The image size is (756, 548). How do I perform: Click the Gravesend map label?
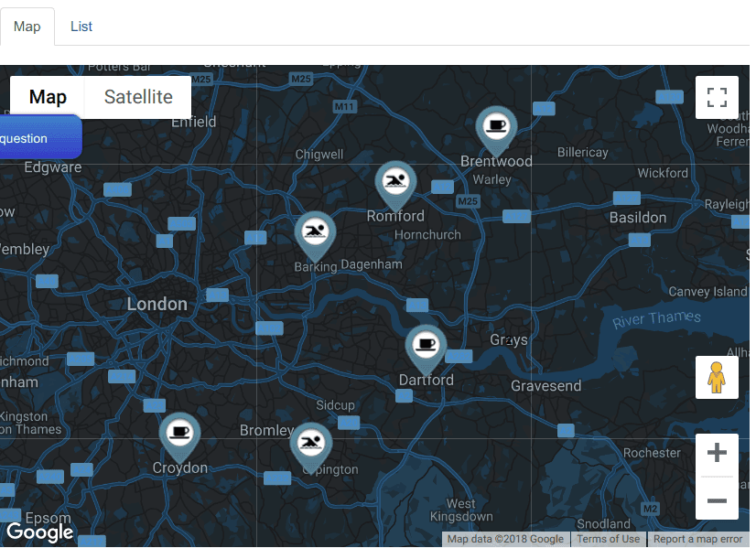(x=545, y=385)
